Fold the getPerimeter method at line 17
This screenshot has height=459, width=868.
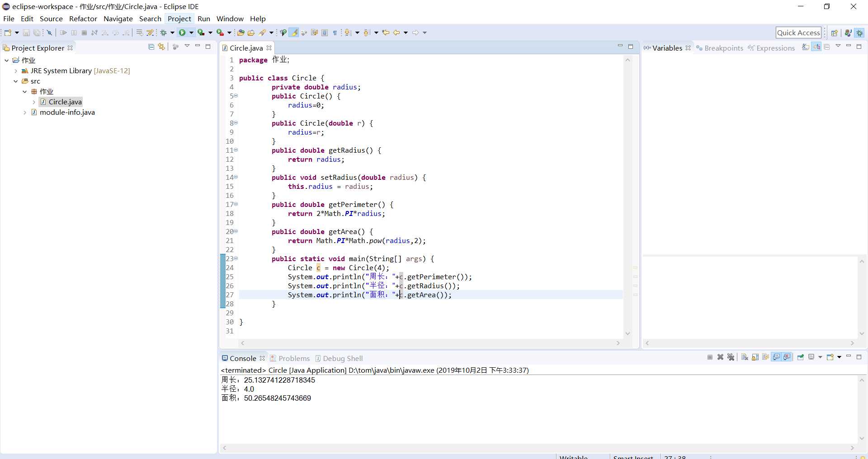coord(236,204)
